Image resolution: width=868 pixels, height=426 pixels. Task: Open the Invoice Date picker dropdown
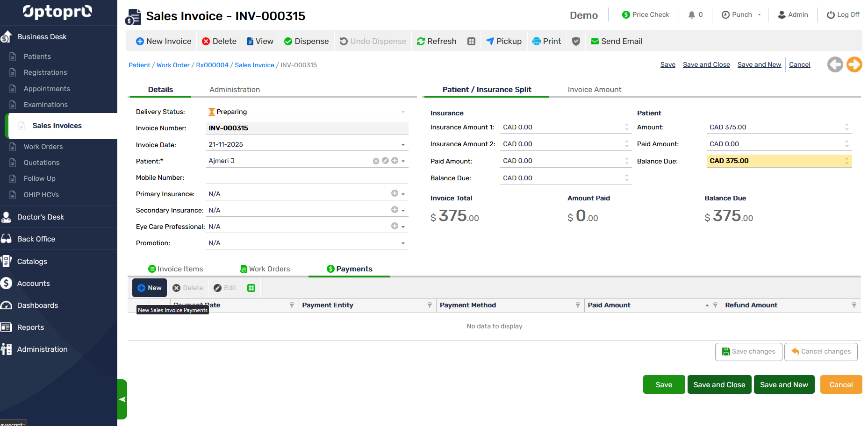tap(403, 145)
